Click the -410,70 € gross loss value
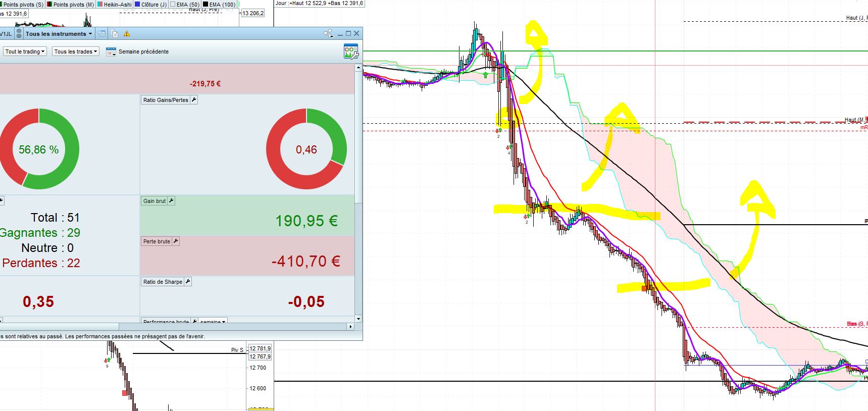 [306, 261]
